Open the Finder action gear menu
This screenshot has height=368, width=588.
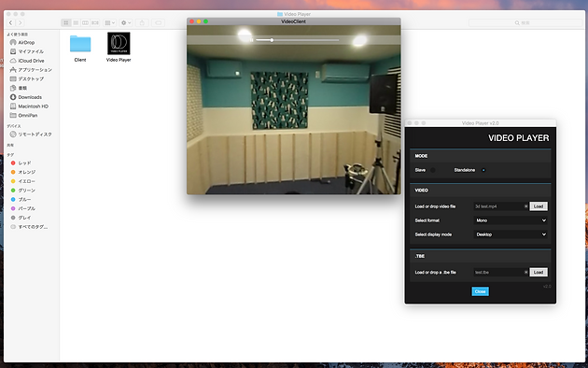126,22
